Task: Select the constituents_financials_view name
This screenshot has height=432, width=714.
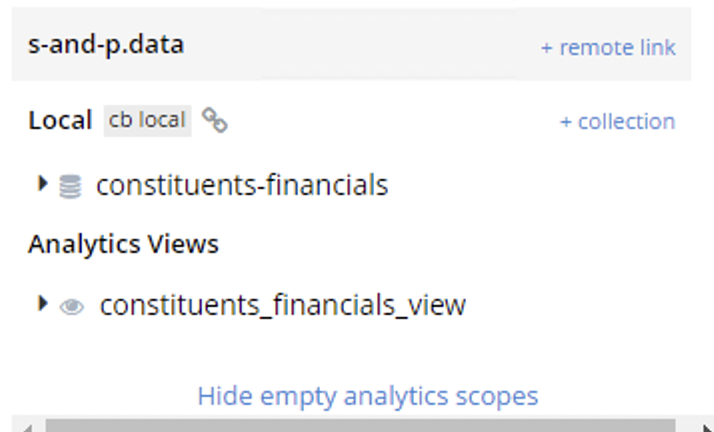Action: tap(283, 305)
